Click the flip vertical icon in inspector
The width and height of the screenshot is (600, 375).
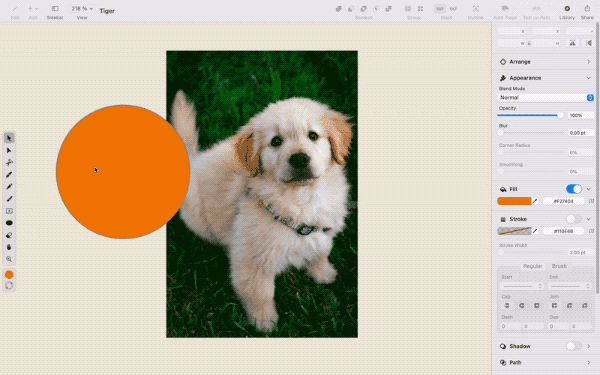[589, 43]
